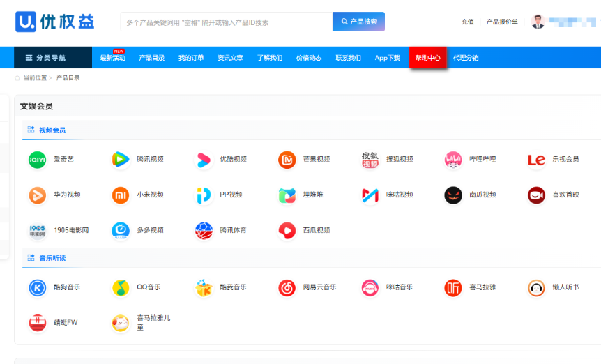Open the 爱奇艺 iQIYI icon

(x=37, y=160)
